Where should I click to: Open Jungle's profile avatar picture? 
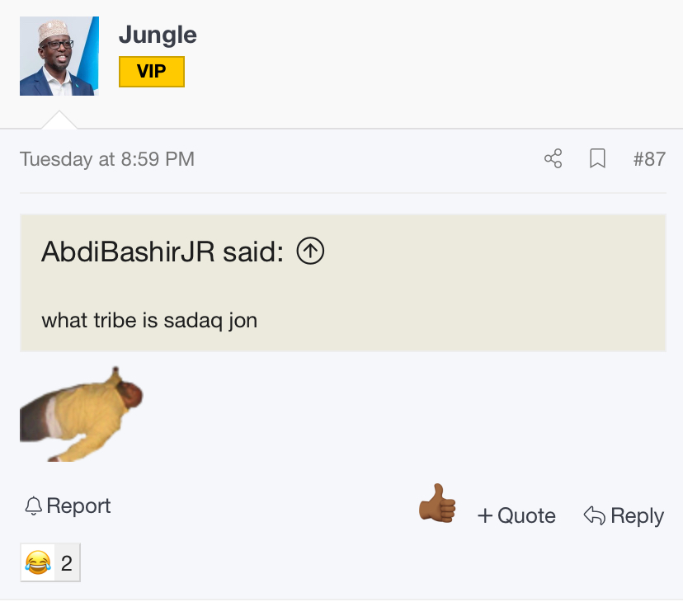59,56
